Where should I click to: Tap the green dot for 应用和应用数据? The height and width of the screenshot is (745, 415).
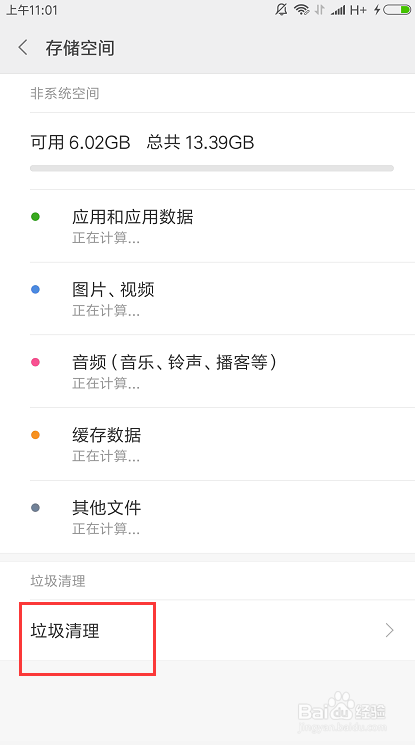coord(35,217)
